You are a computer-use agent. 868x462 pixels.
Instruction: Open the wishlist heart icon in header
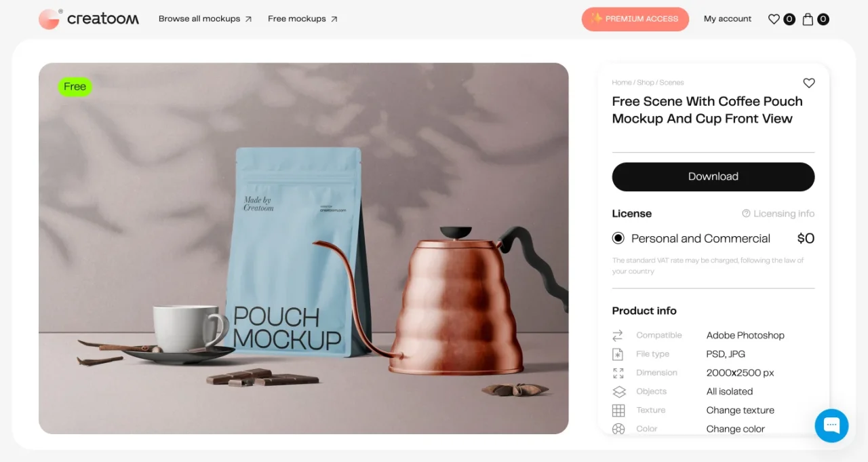tap(774, 19)
